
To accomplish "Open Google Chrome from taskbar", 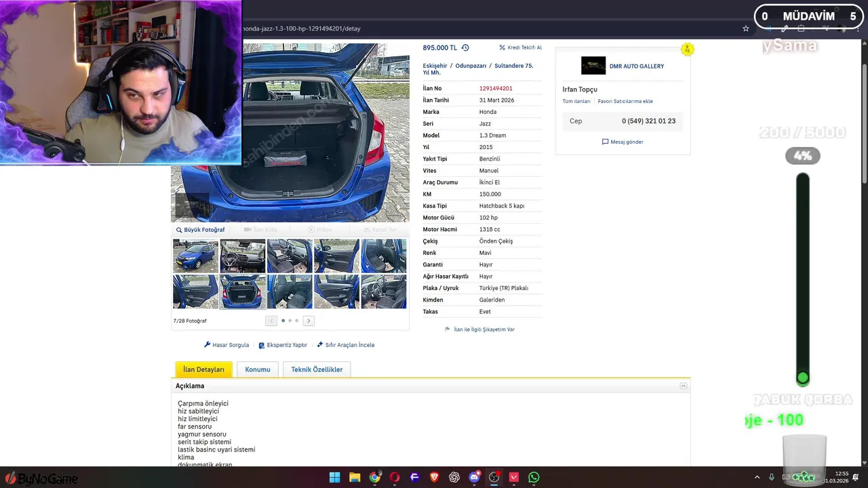I will 374,477.
